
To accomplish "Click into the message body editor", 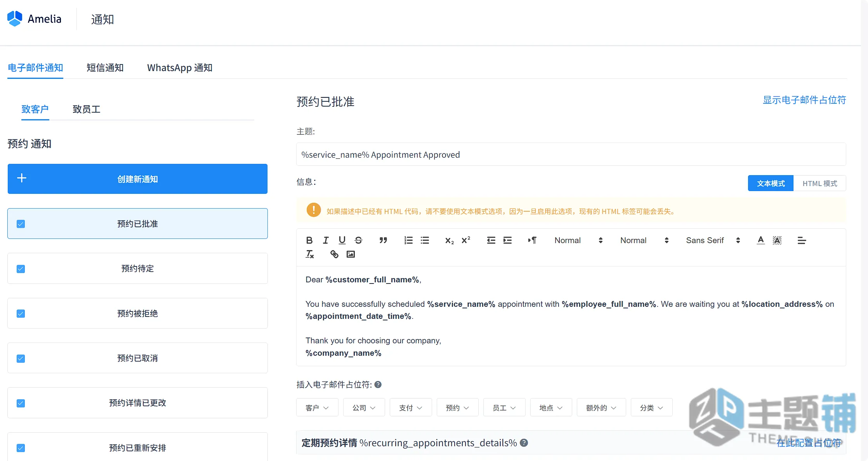I will click(x=571, y=316).
